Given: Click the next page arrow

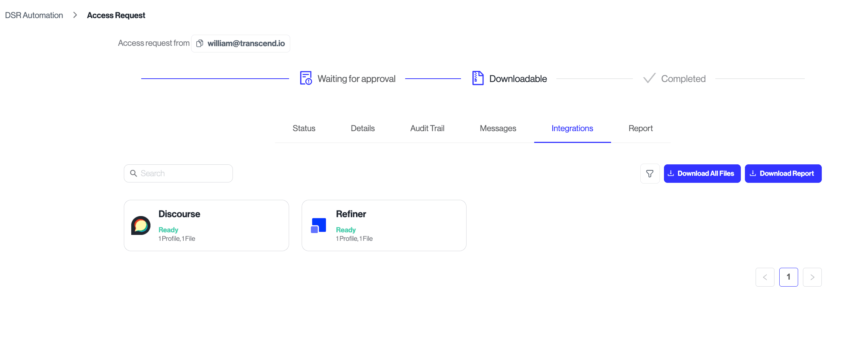Looking at the screenshot, I should [812, 277].
